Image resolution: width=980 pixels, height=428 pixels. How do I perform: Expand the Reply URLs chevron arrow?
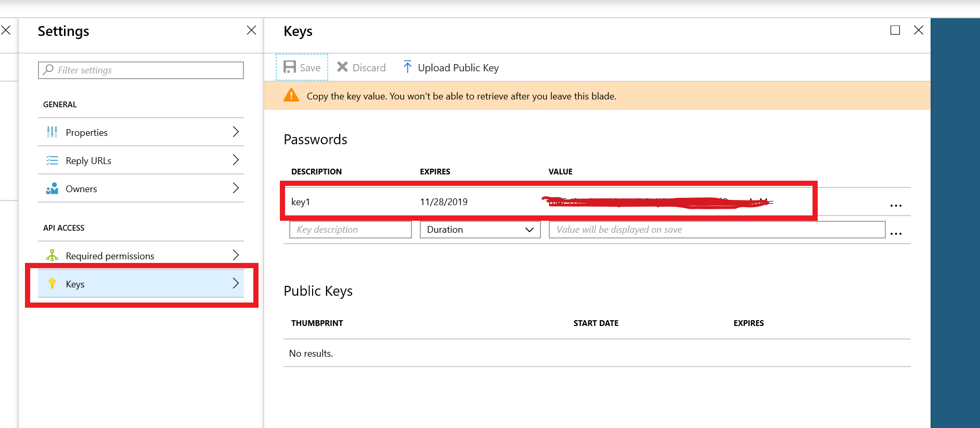click(x=236, y=160)
